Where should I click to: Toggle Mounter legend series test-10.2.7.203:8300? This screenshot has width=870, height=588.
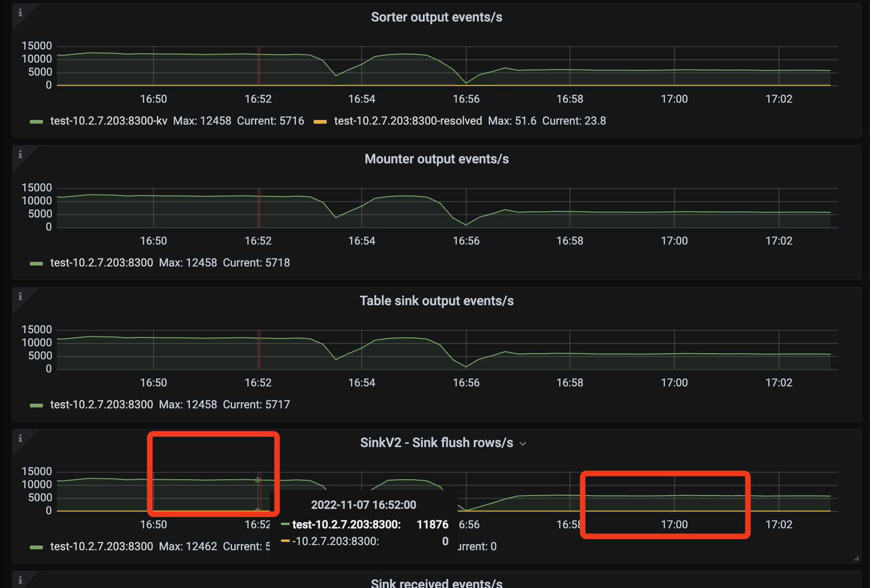pyautogui.click(x=102, y=263)
